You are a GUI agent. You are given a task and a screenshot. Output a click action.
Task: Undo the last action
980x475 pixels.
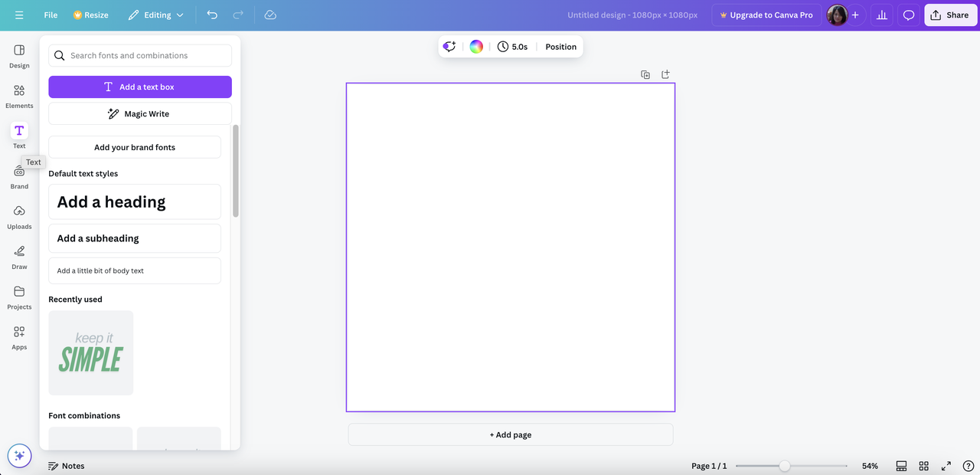[x=212, y=15]
